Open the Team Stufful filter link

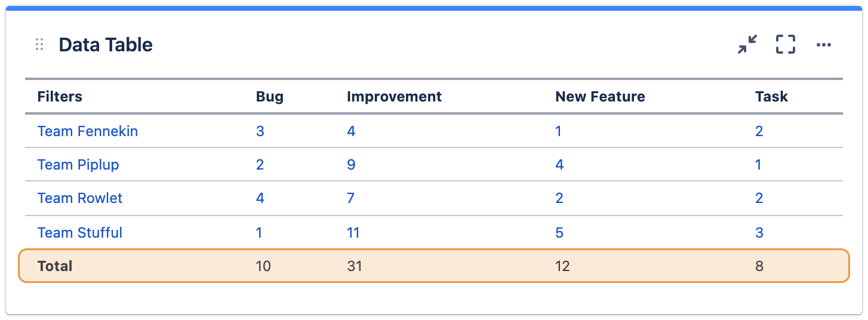80,233
